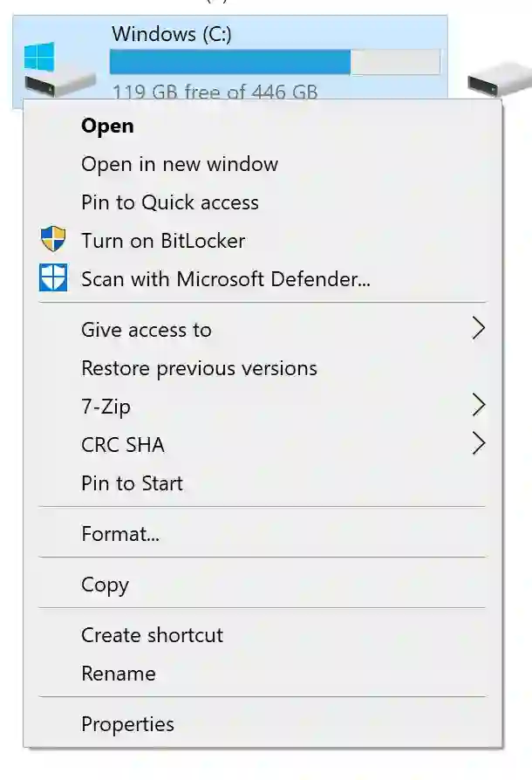Expand the Give access to submenu arrow

pos(477,329)
